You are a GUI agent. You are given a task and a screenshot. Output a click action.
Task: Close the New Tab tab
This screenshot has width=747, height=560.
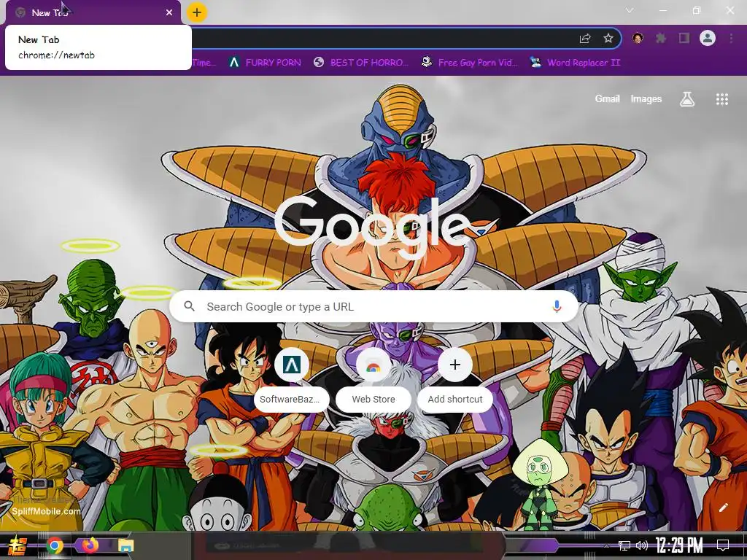pos(169,13)
